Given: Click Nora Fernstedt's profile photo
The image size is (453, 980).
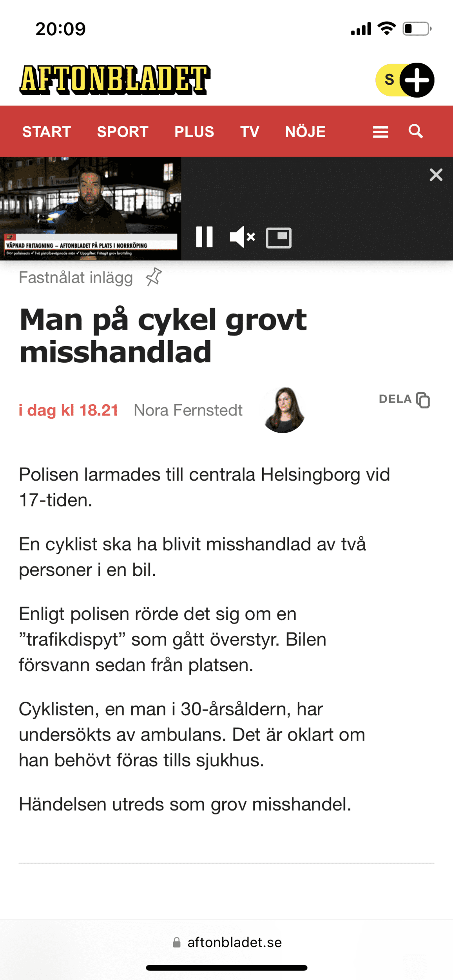Looking at the screenshot, I should coord(284,410).
